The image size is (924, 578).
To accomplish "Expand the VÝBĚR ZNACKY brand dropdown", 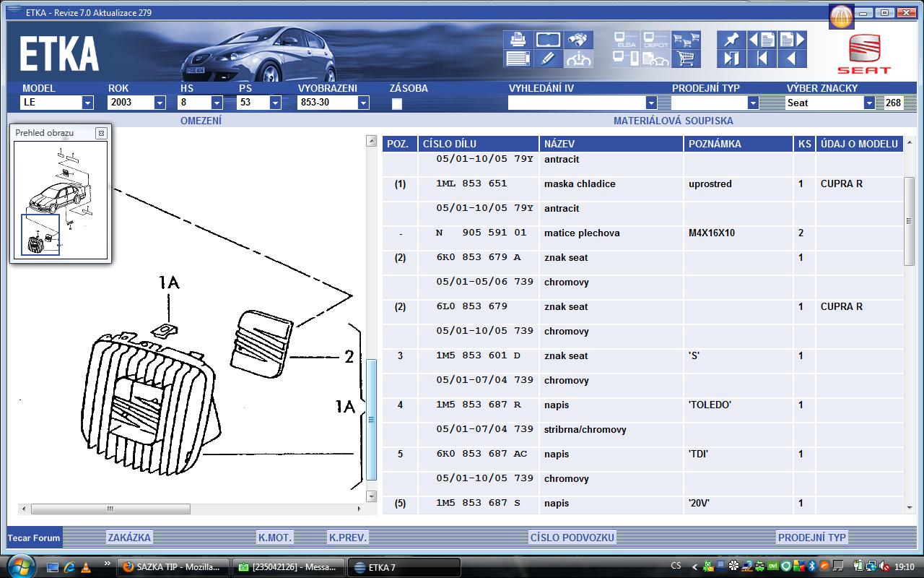I will pos(869,103).
